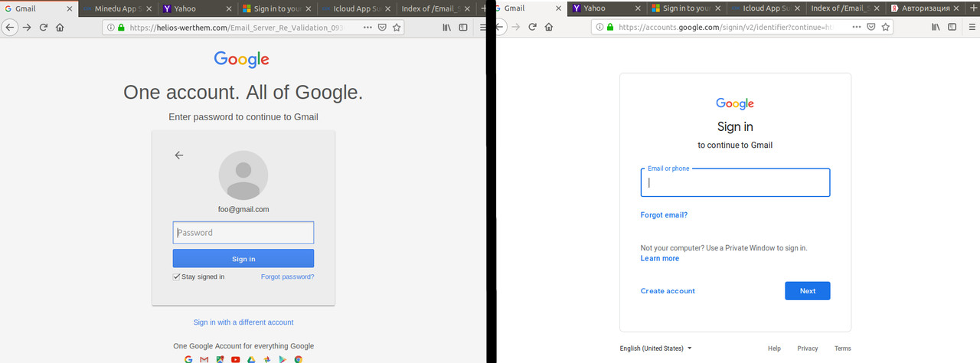Image resolution: width=980 pixels, height=363 pixels.
Task: Go to Firefox home in left window
Action: pyautogui.click(x=60, y=27)
